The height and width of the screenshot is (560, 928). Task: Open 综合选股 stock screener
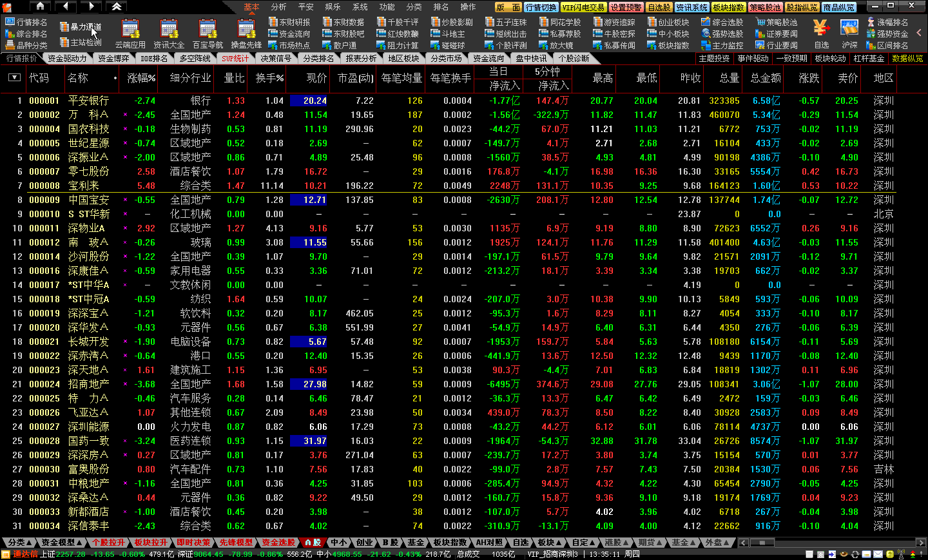click(x=722, y=22)
